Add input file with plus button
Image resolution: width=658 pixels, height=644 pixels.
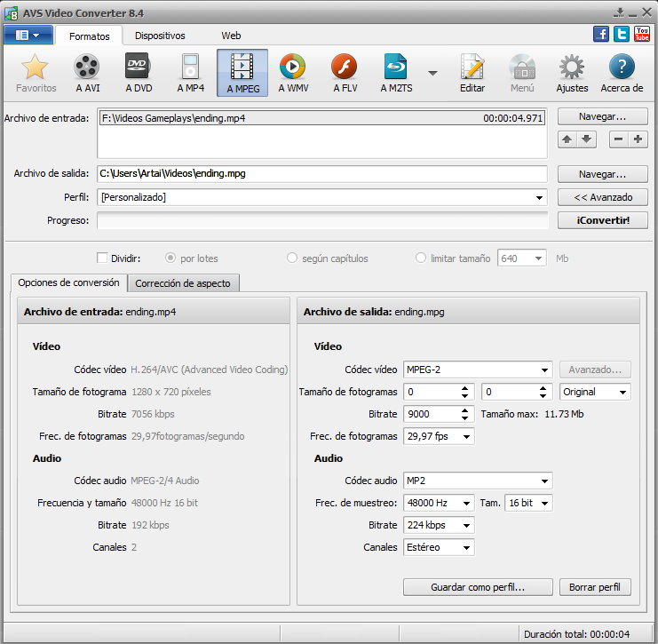point(638,139)
